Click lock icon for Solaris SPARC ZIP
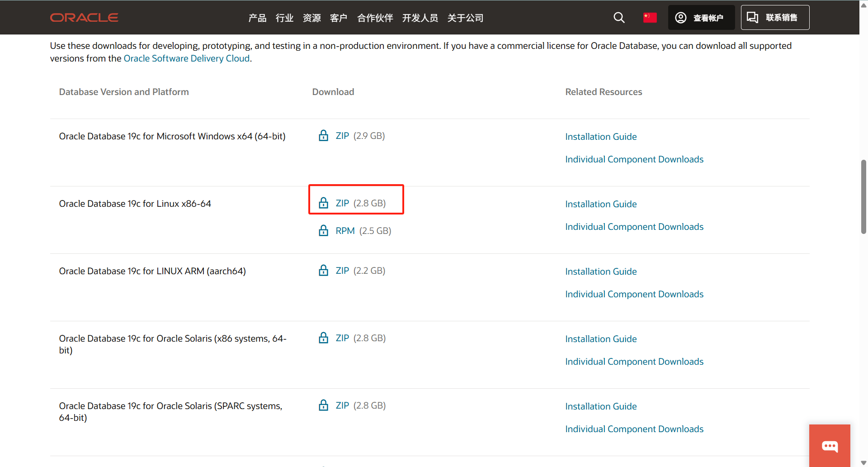This screenshot has width=868, height=467. 323,405
